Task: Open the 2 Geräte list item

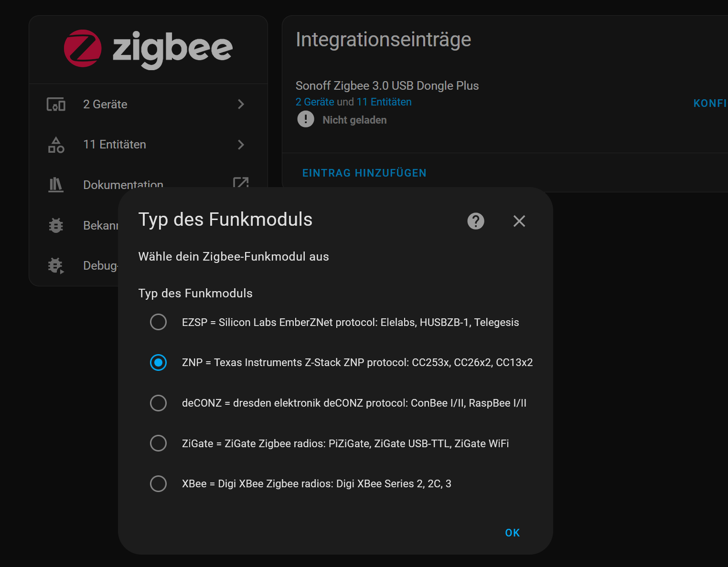Action: (148, 104)
